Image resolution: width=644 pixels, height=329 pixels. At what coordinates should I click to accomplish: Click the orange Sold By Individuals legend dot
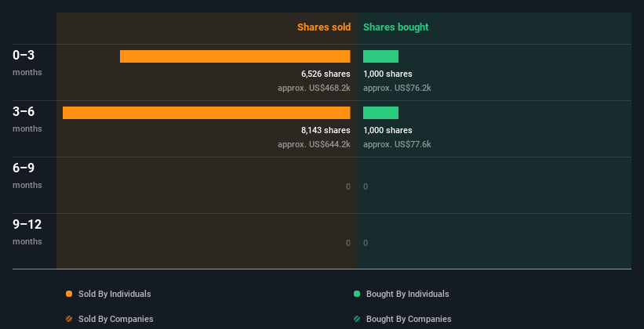tap(69, 294)
